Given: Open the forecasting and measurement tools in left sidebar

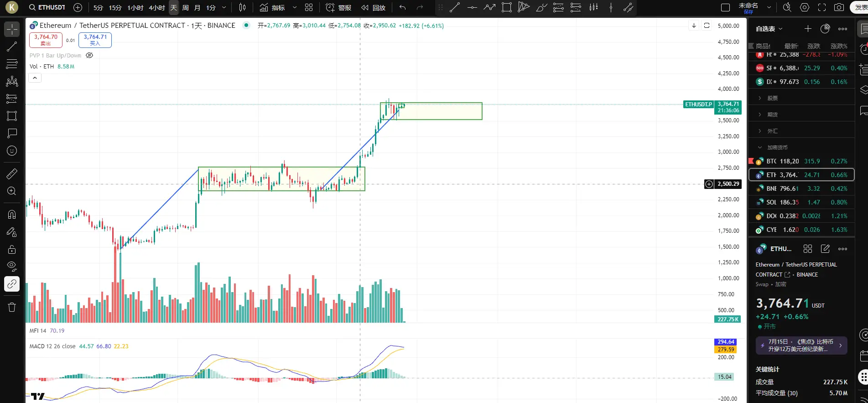Looking at the screenshot, I should [x=12, y=99].
